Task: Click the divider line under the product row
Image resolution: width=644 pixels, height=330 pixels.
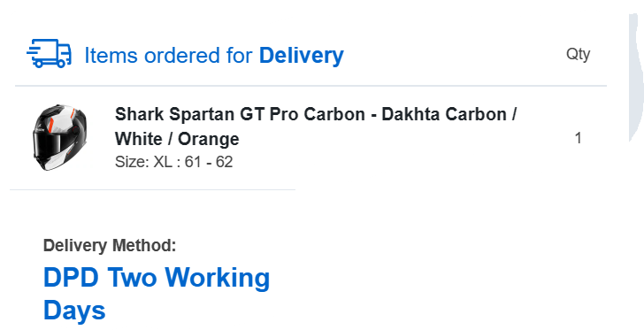Action: click(x=152, y=190)
